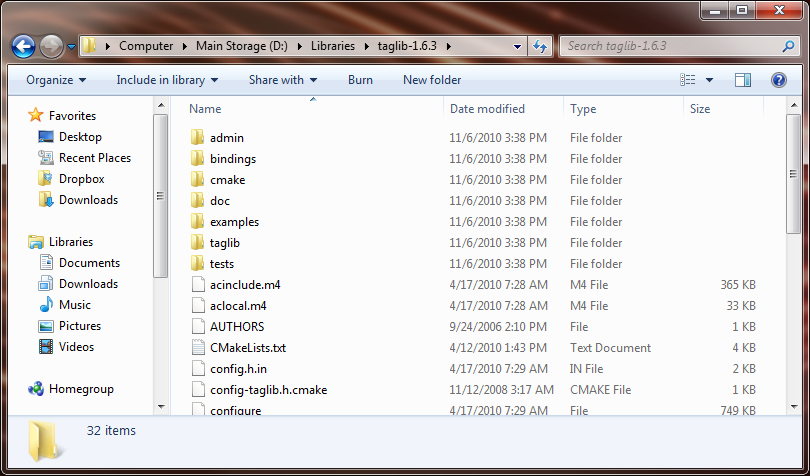This screenshot has width=810, height=476.
Task: Select Dropbox in the Favorites sidebar
Action: [81, 179]
